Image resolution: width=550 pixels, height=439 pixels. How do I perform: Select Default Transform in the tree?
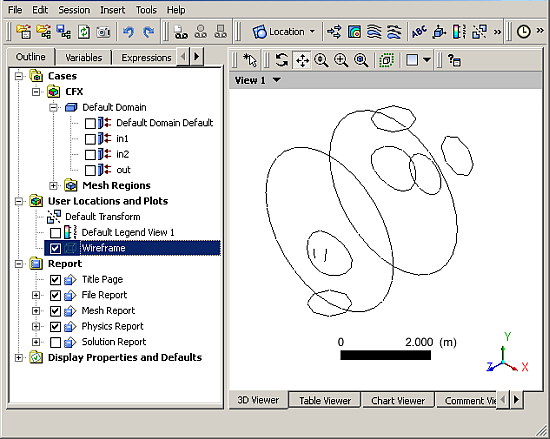tap(102, 217)
